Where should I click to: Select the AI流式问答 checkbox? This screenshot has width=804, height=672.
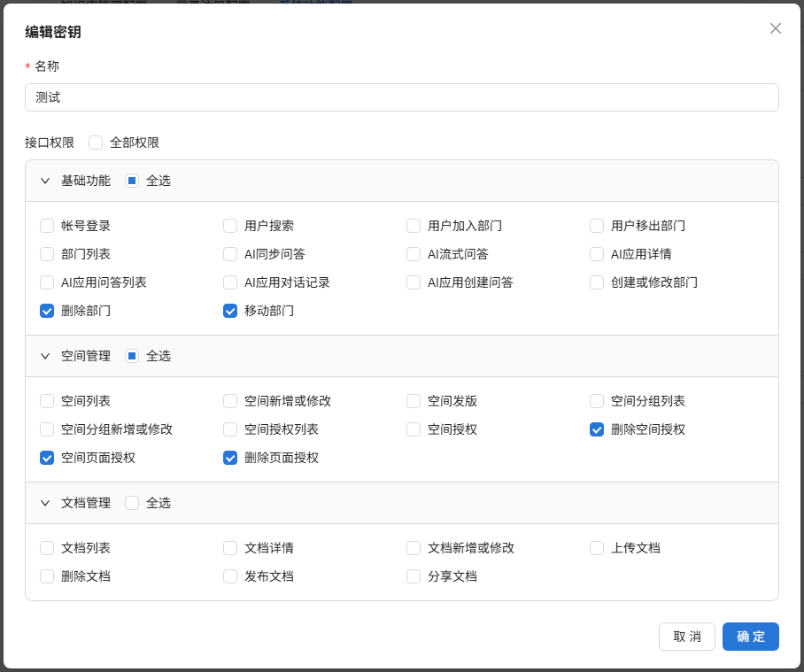414,254
